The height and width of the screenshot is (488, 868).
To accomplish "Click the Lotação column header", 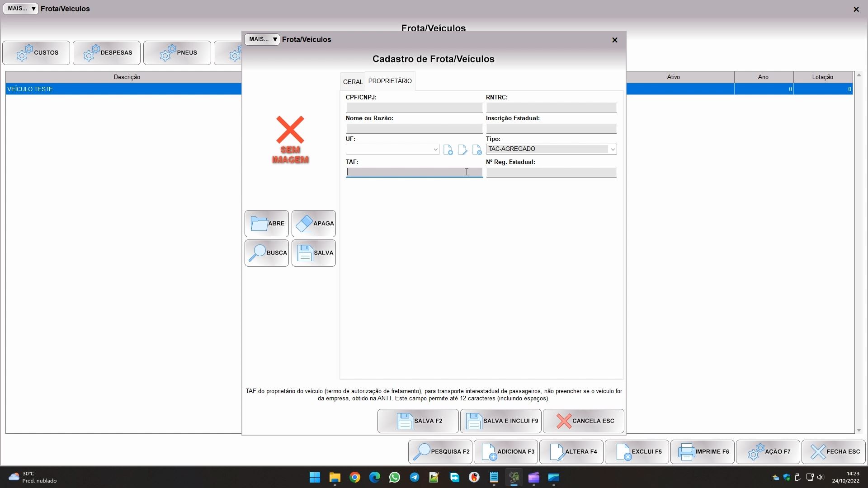I will (x=823, y=77).
